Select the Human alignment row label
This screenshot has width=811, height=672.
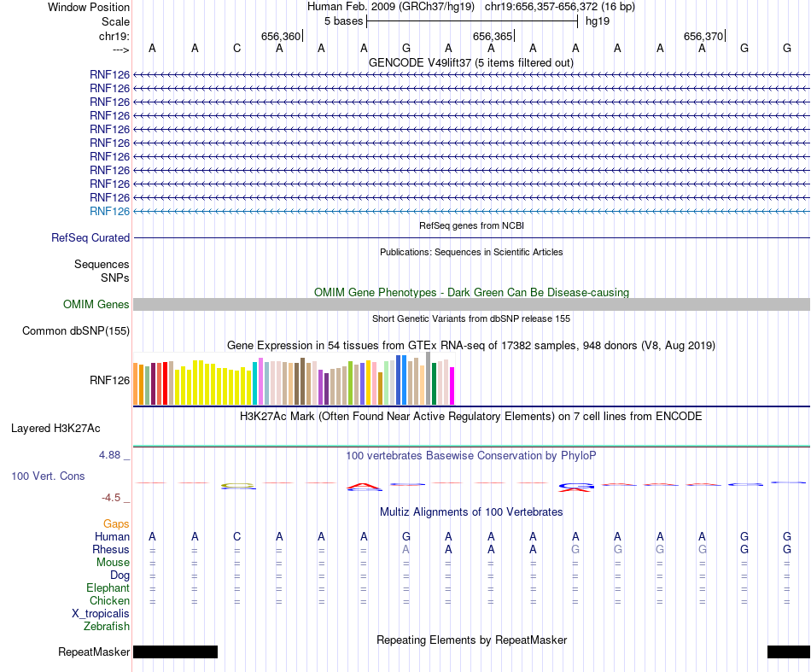pos(112,536)
